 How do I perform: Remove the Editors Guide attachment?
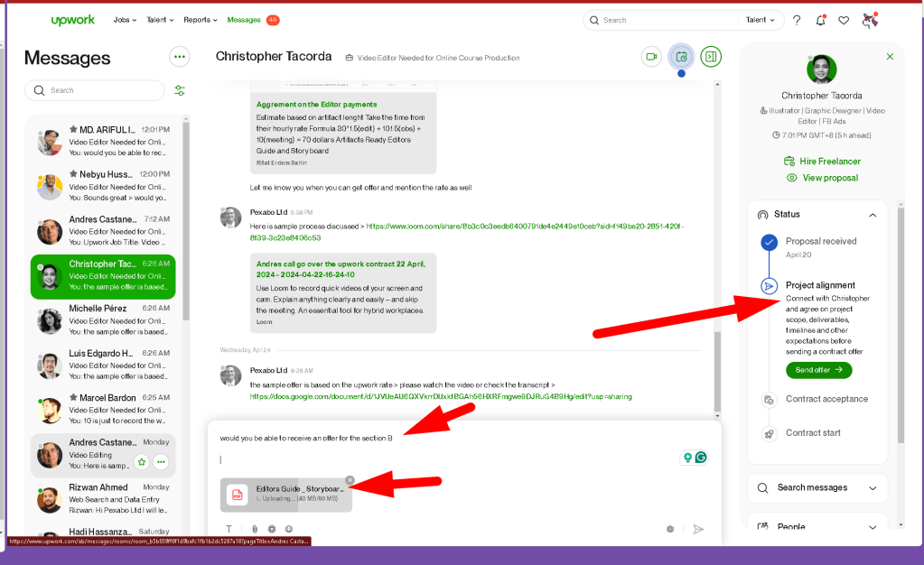tap(350, 480)
